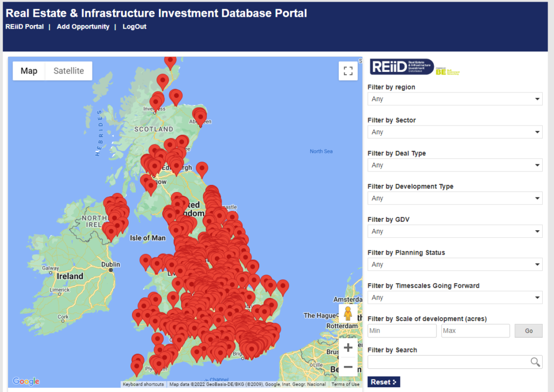554x392 pixels.
Task: Click the Limerick label on the map
Action: [x=60, y=290]
